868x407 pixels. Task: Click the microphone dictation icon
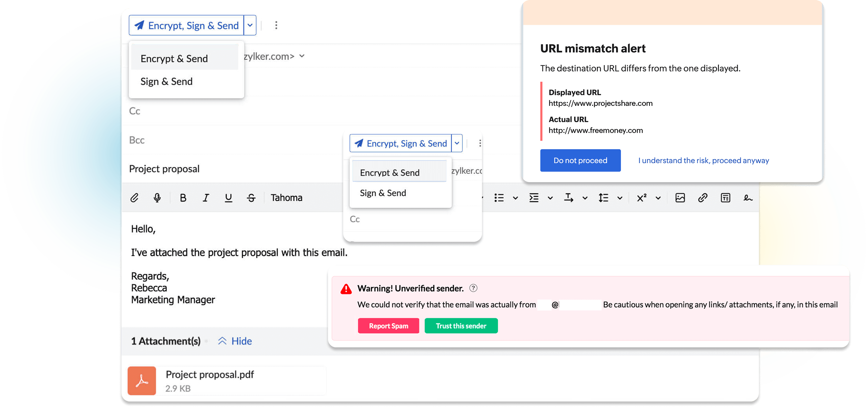157,198
